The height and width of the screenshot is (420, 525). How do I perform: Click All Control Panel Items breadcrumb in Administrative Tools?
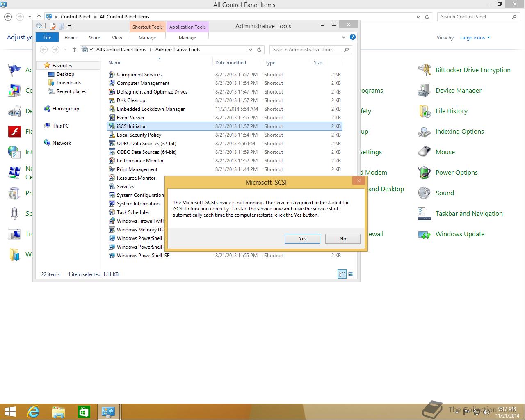coord(121,50)
